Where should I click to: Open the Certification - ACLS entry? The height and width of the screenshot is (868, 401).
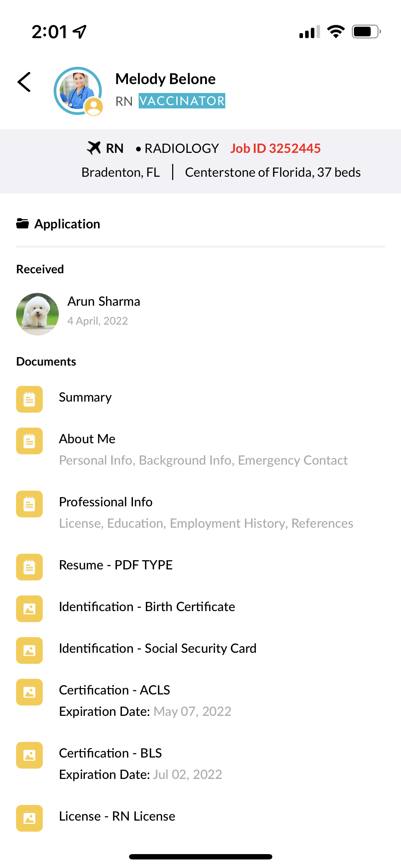(114, 690)
